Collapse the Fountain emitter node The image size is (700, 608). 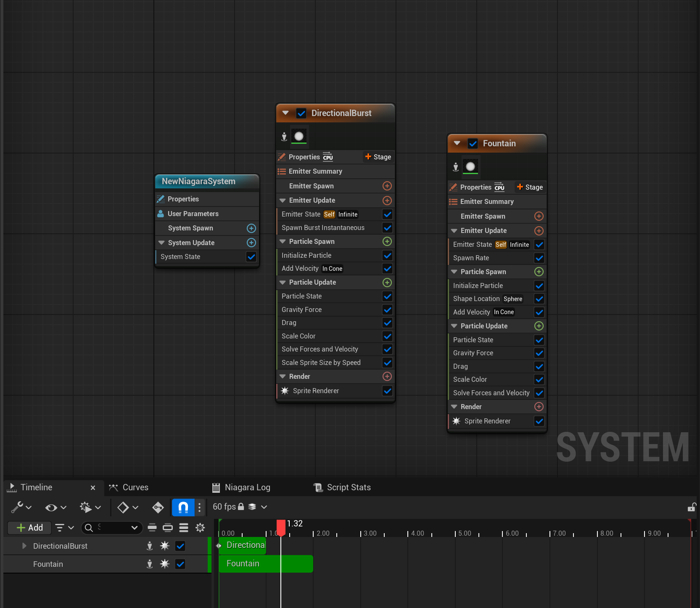(x=457, y=143)
